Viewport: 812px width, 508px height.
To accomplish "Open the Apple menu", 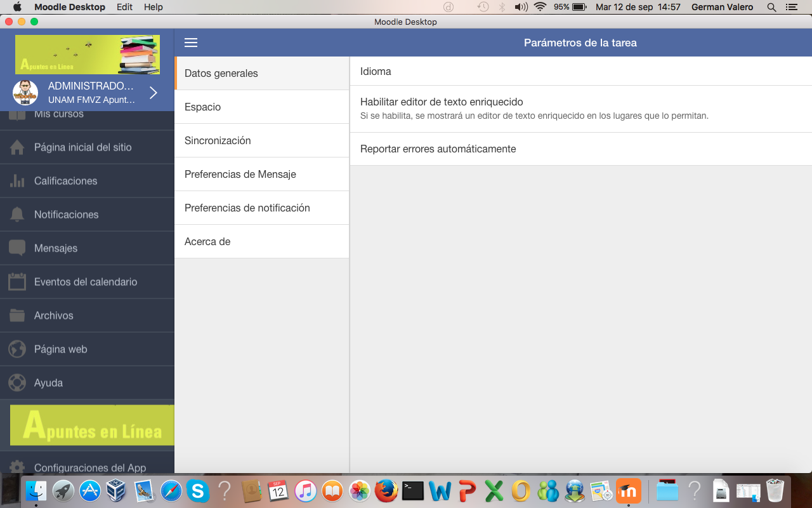I will point(17,7).
